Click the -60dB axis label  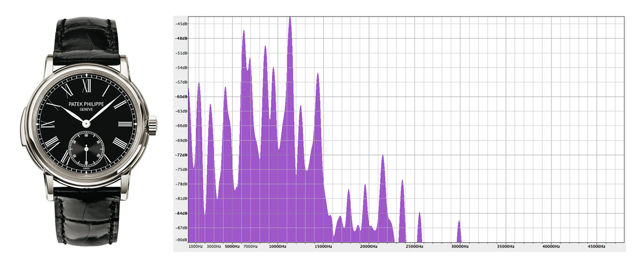(181, 97)
